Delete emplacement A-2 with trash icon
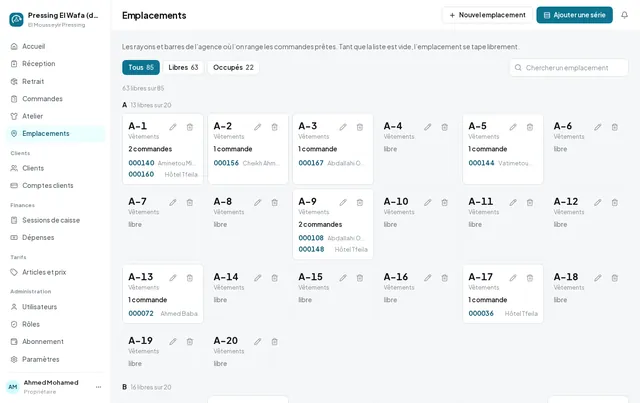 (275, 127)
